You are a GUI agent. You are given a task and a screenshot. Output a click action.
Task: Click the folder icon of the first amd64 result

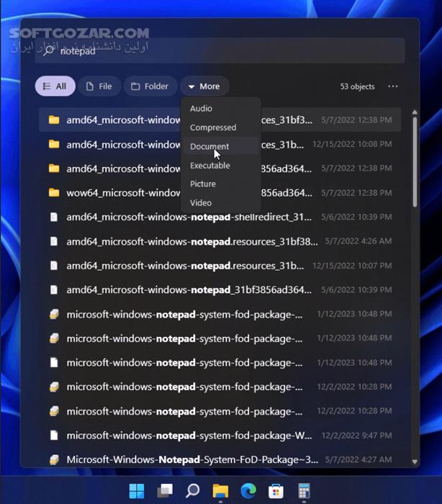coord(54,120)
